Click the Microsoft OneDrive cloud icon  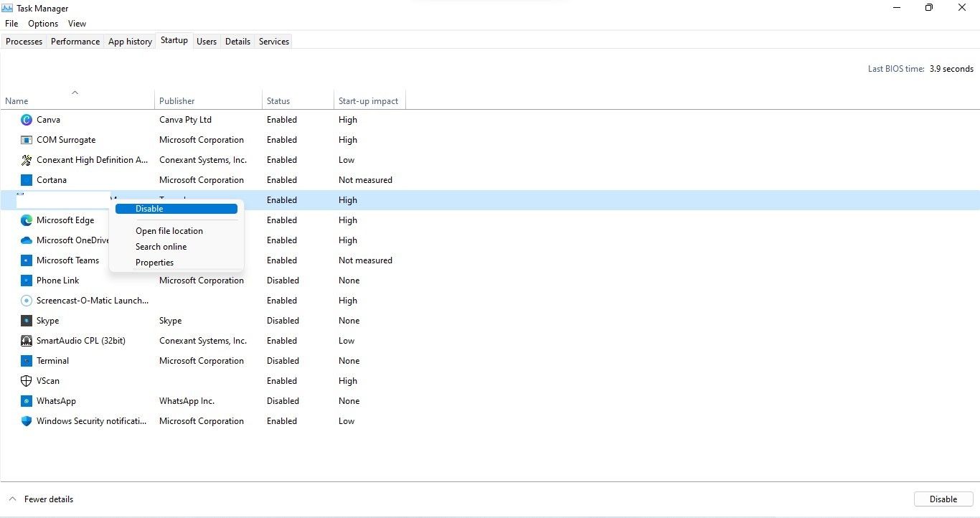point(27,240)
